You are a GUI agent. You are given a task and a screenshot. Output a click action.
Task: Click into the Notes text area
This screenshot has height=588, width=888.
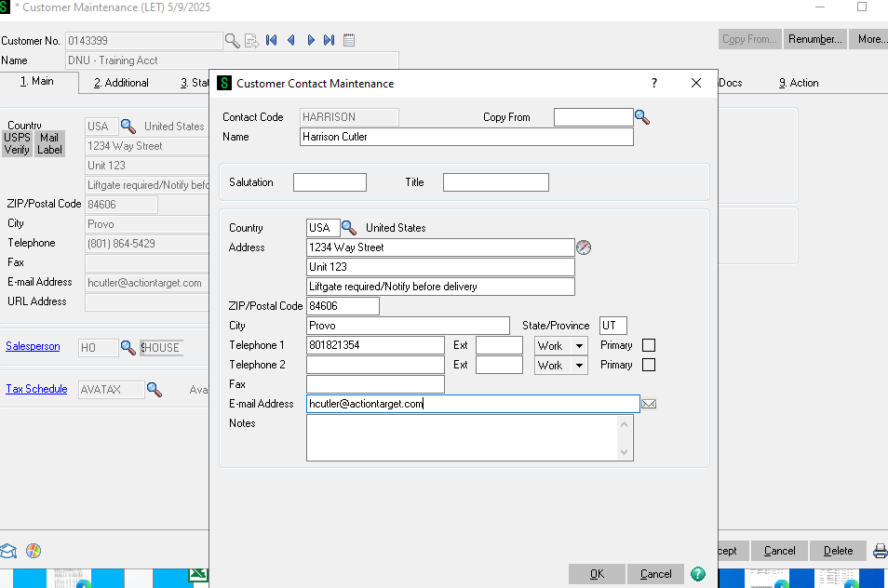[x=463, y=437]
